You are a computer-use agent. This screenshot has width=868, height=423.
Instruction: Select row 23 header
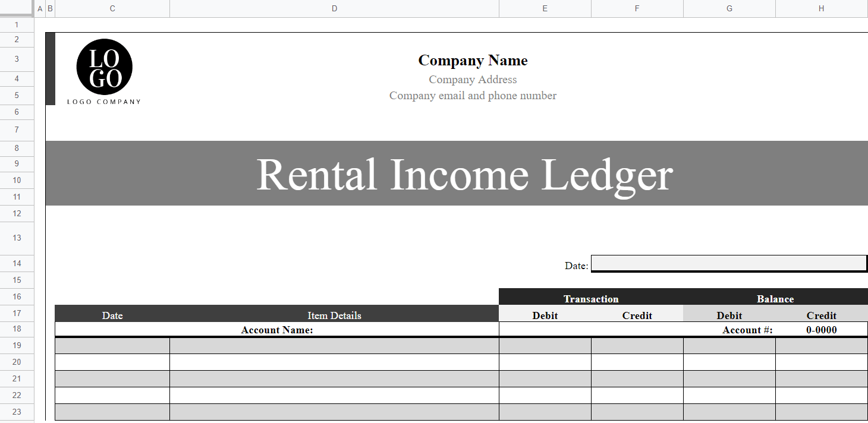17,412
